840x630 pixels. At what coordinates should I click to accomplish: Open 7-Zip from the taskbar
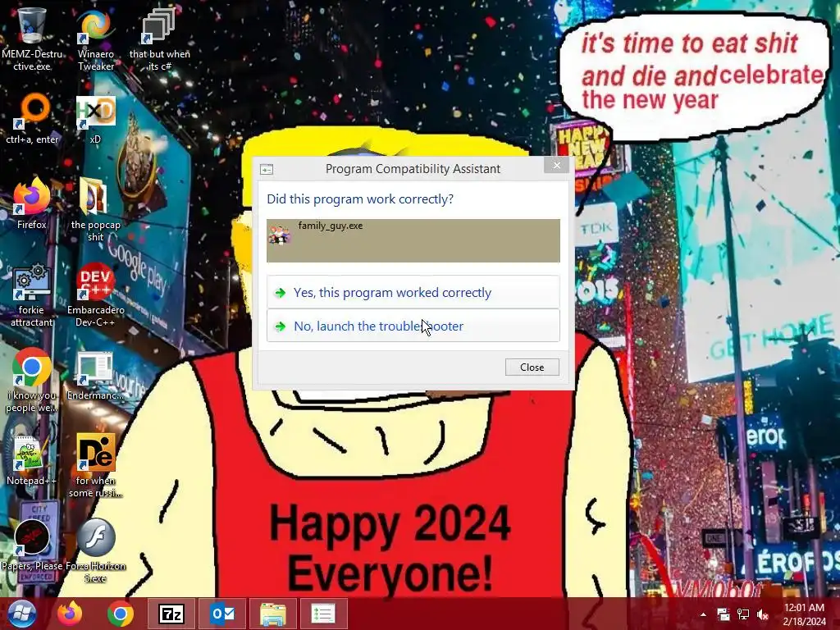[171, 614]
